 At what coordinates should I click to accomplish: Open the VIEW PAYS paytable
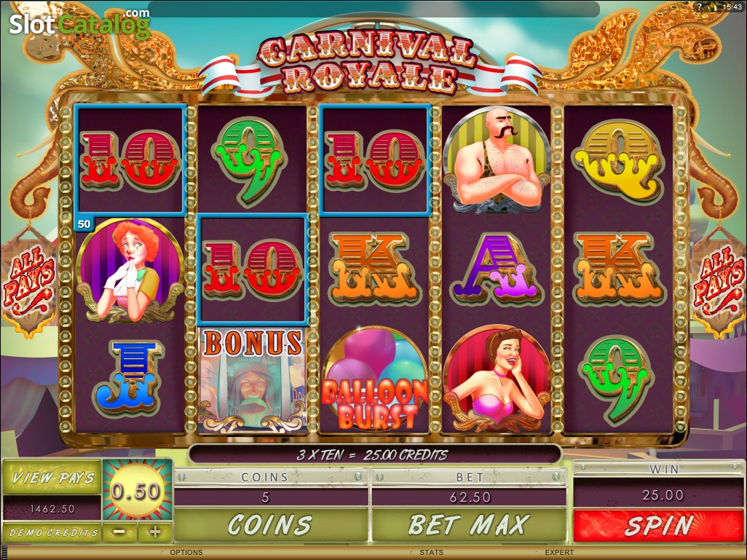click(x=52, y=477)
